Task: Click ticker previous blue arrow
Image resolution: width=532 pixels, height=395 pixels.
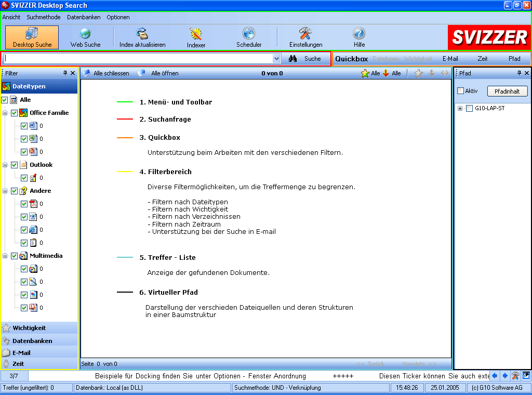Action: coord(495,376)
